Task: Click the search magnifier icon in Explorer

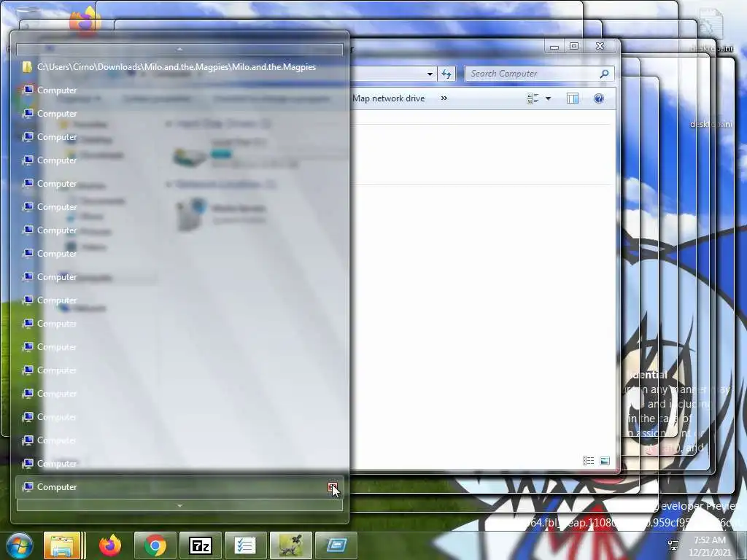Action: pos(604,74)
